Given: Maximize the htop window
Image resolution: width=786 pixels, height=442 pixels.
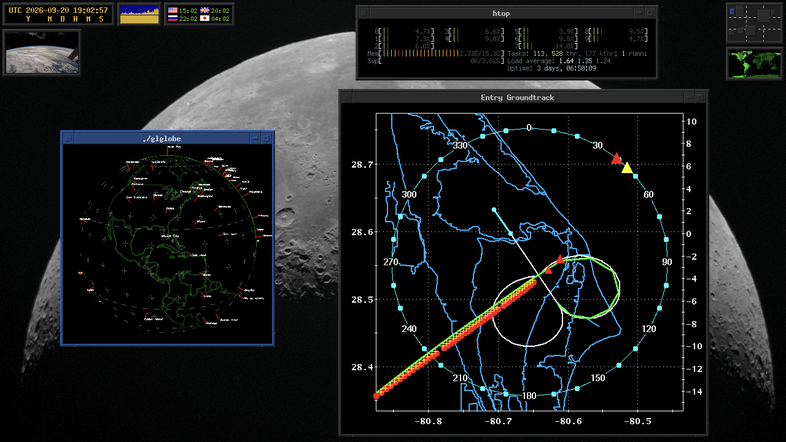Looking at the screenshot, I should 650,13.
